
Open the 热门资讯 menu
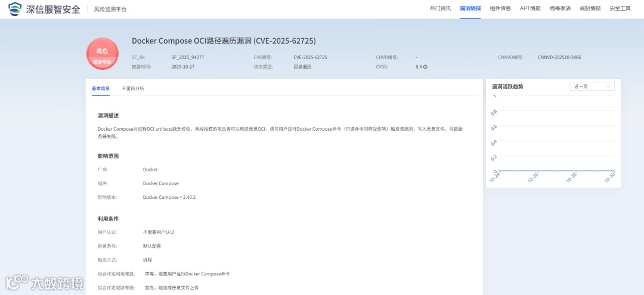click(x=440, y=8)
